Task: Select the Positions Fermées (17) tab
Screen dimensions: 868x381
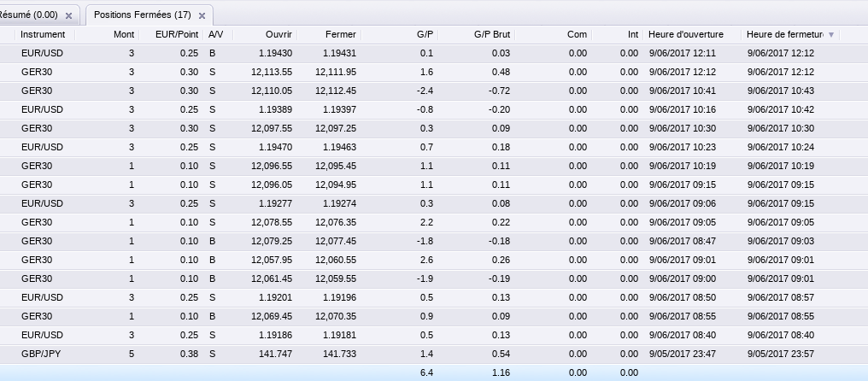Action: [x=142, y=15]
